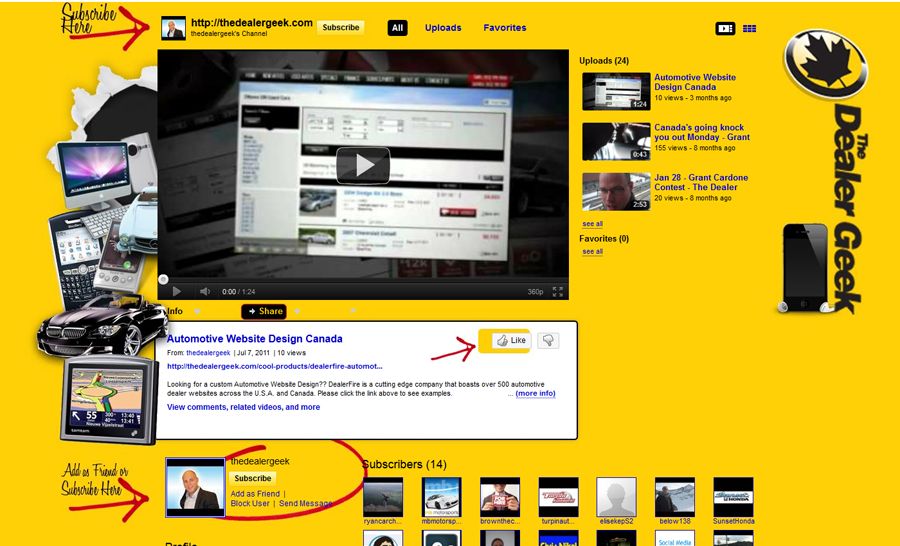
Task: Click Canada's going knock you out Monday link
Action: [701, 132]
